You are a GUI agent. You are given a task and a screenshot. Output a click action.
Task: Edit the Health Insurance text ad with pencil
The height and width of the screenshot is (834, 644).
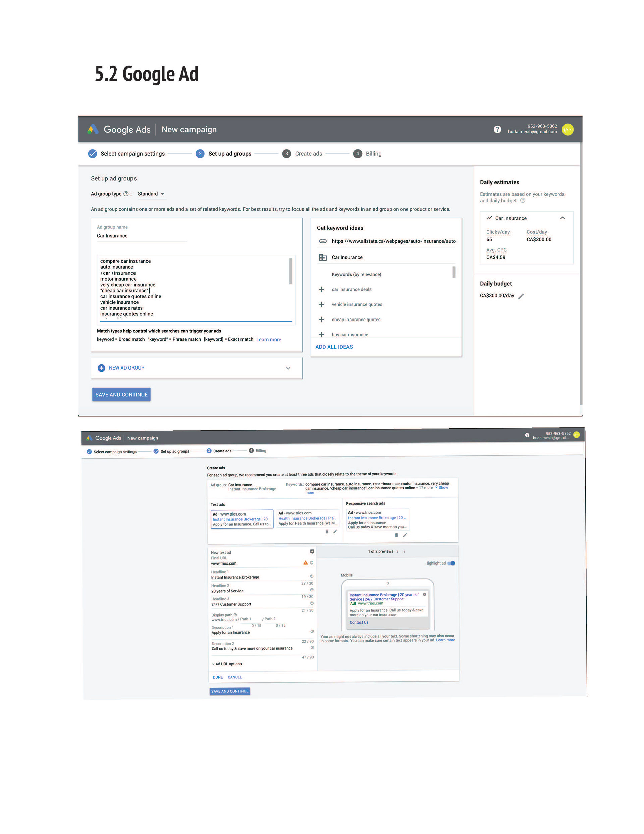tap(335, 532)
